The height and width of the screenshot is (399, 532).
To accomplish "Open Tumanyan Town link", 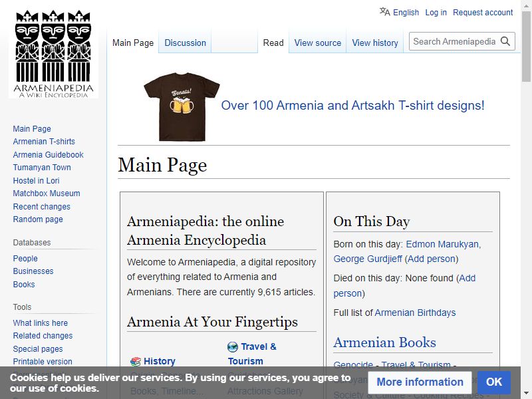I will tap(42, 168).
